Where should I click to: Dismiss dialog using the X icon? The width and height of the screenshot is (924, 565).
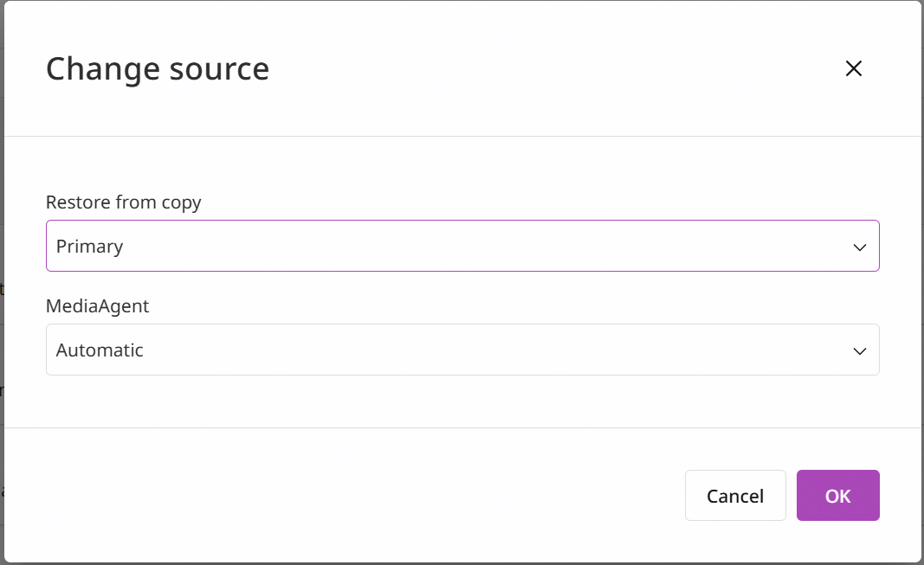click(853, 68)
